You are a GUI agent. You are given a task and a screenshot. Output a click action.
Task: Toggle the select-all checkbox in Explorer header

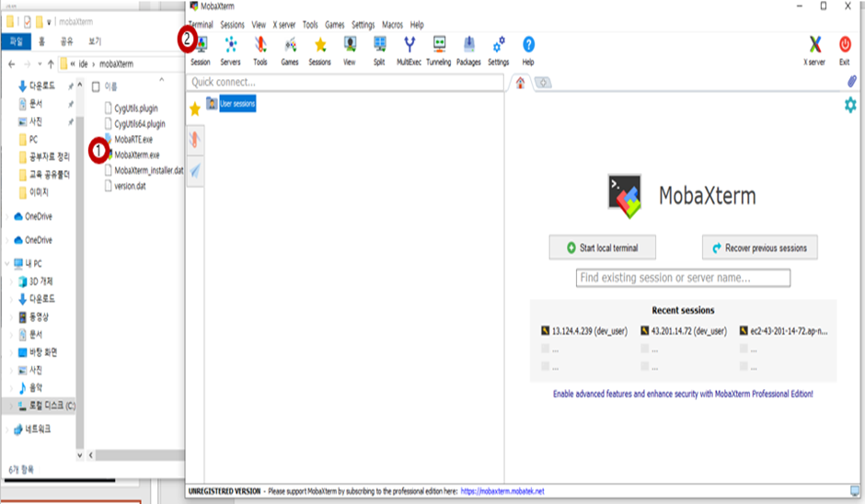tap(96, 86)
